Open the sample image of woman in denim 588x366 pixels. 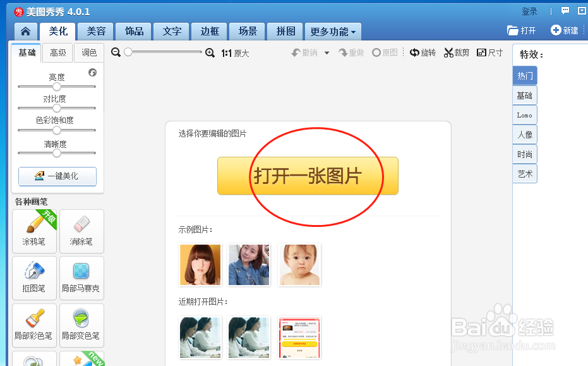coord(249,265)
